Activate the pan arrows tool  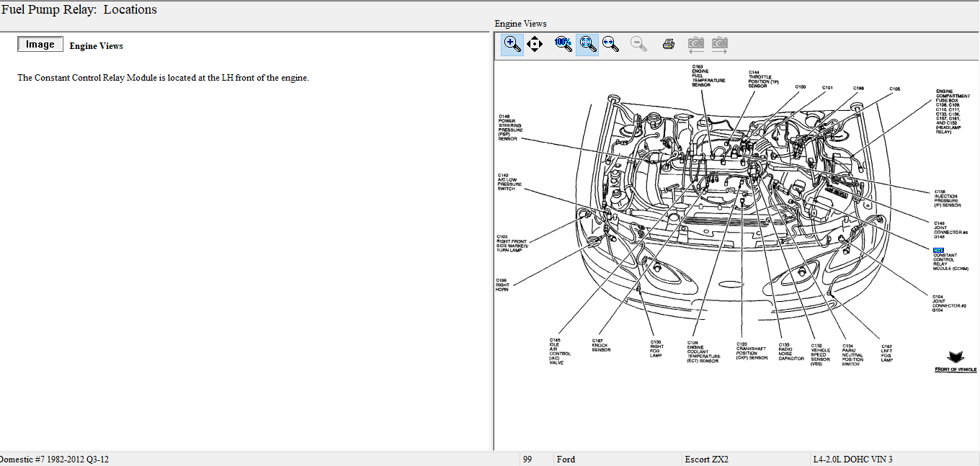(x=535, y=44)
